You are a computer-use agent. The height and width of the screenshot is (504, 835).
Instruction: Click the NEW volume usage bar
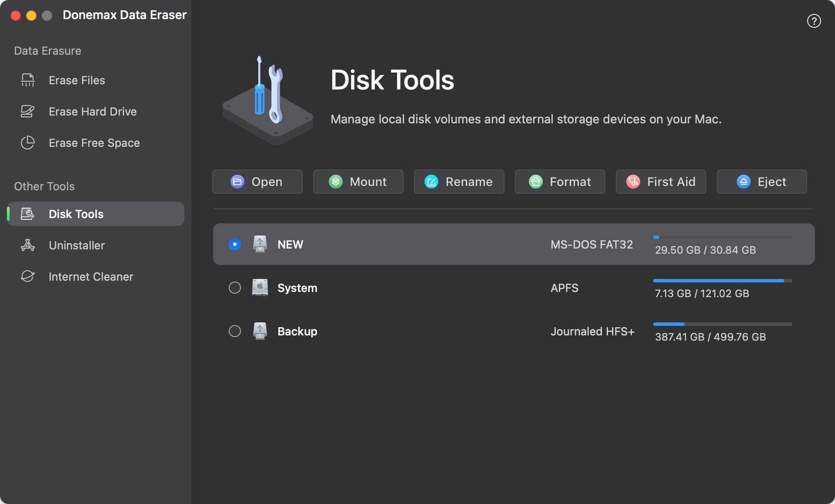[x=722, y=237]
